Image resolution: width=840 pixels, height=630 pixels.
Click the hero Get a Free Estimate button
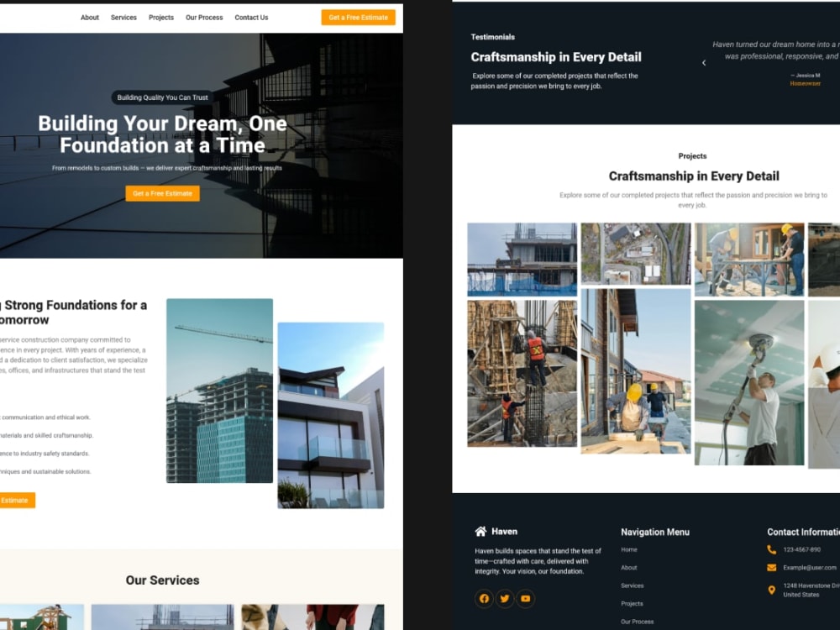(162, 193)
